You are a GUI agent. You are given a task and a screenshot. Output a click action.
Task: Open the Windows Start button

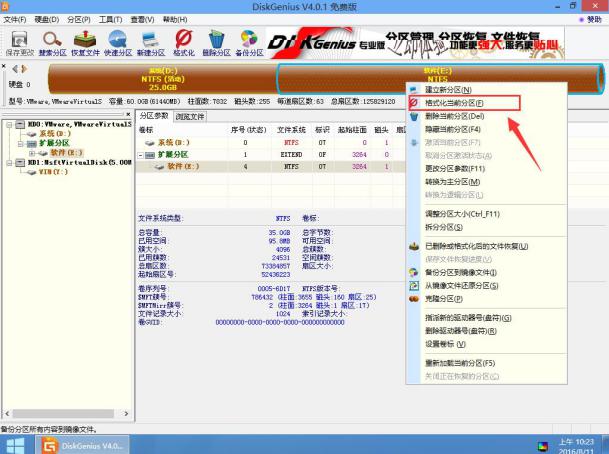[x=16, y=445]
